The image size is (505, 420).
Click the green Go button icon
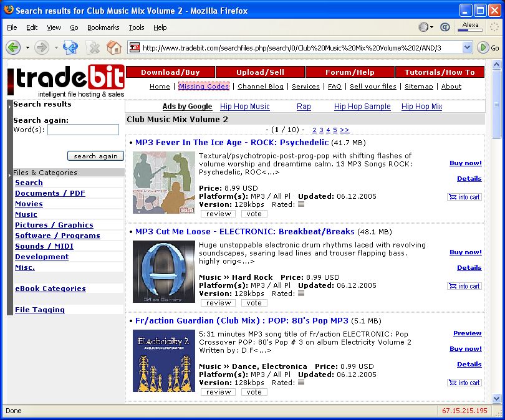click(x=483, y=48)
